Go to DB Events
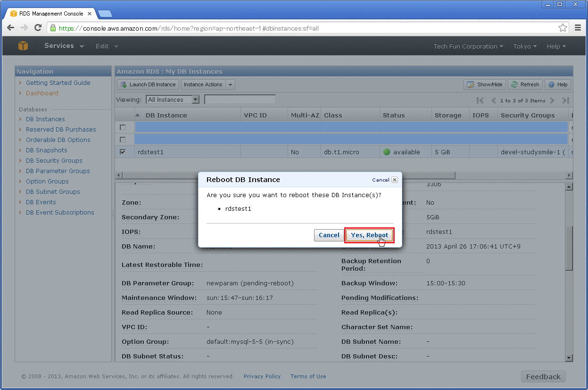Image resolution: width=588 pixels, height=390 pixels. coord(41,202)
